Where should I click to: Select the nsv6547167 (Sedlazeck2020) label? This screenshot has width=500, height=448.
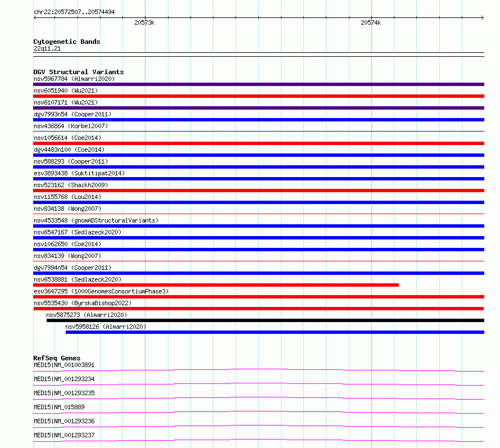(x=78, y=232)
